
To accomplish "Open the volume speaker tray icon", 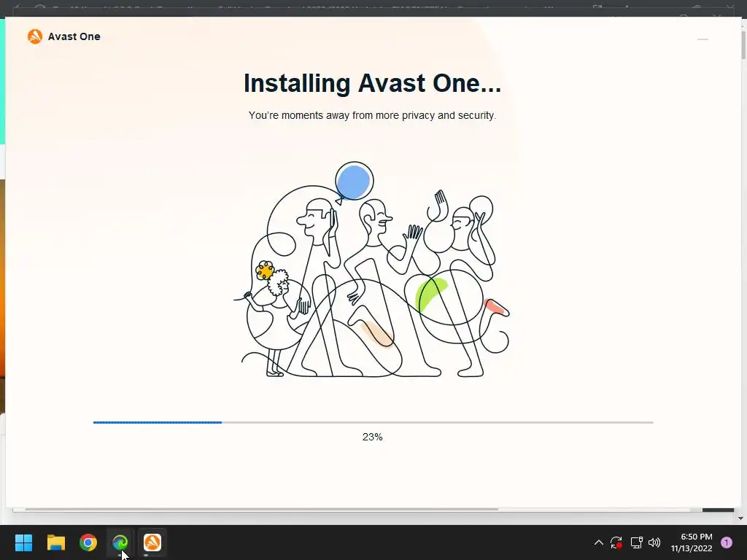I will click(654, 542).
